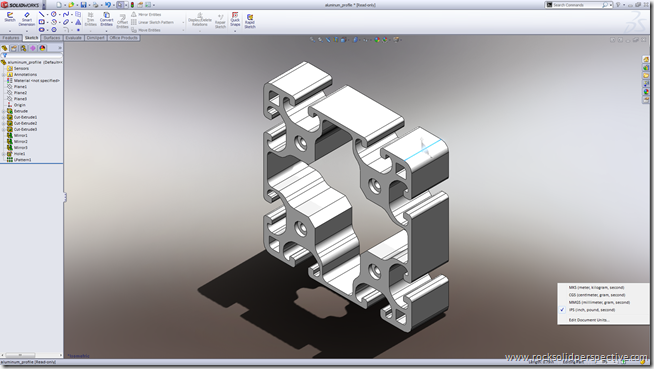Switch to the Evaluate tab
The height and width of the screenshot is (369, 654).
click(73, 38)
